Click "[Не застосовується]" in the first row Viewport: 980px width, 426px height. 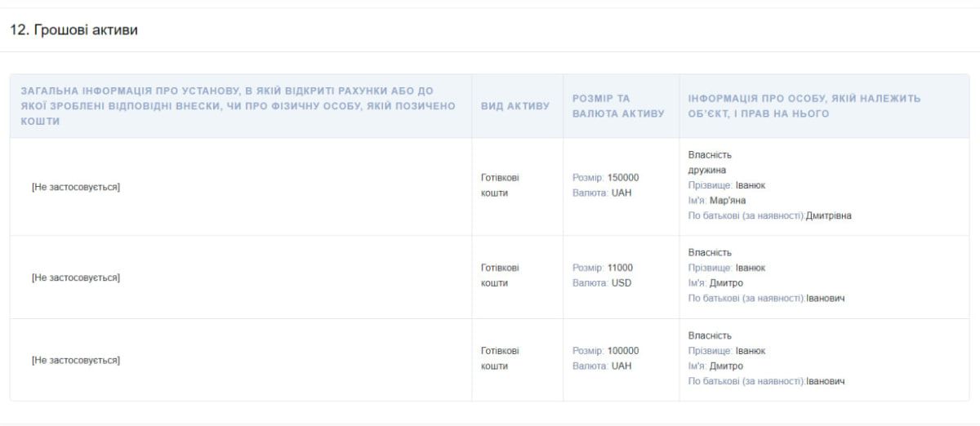tap(75, 187)
